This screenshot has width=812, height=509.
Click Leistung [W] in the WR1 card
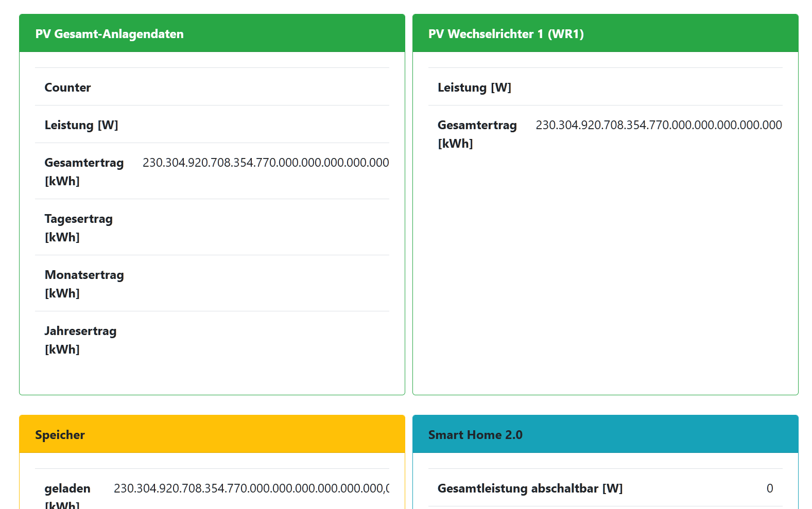pos(474,87)
